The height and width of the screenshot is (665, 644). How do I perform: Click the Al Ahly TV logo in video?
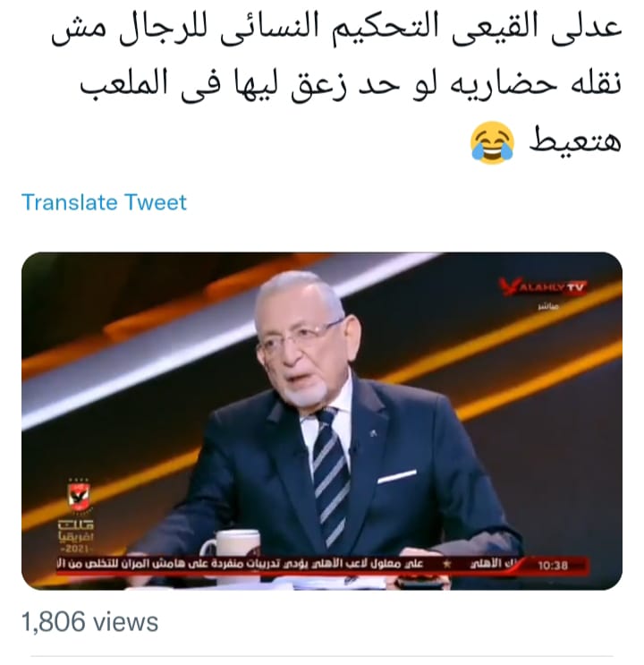coord(542,286)
